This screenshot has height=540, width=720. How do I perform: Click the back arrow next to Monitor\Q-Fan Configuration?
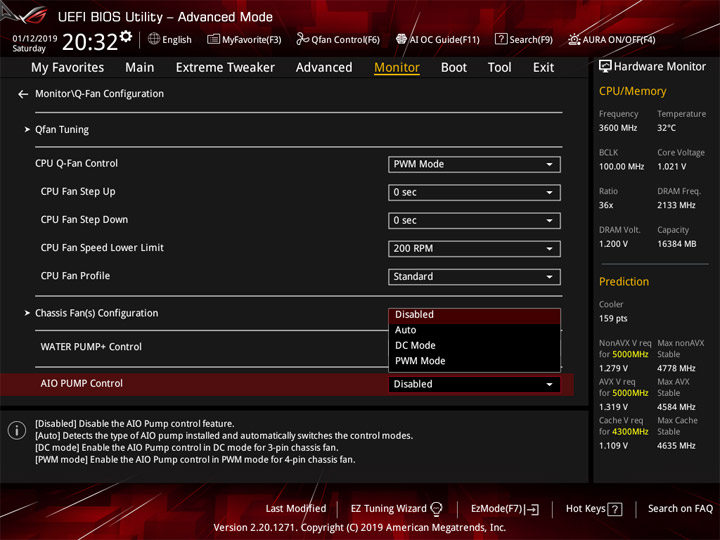[x=23, y=94]
